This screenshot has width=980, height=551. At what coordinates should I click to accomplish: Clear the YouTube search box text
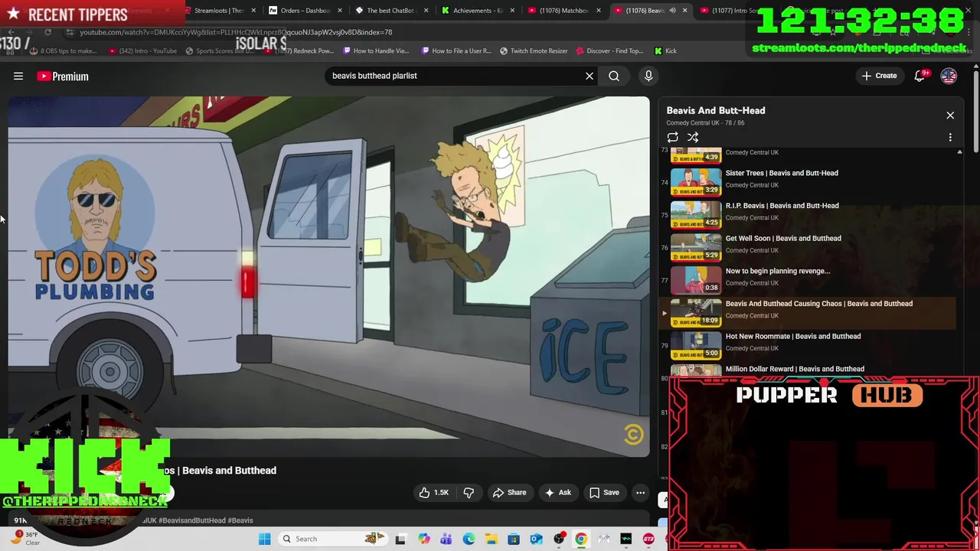coord(590,76)
